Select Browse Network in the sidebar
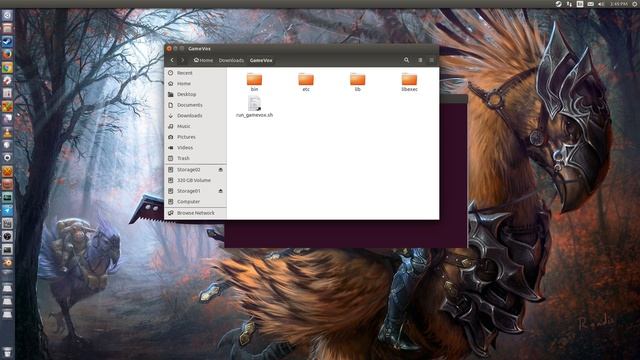The image size is (640, 360). (196, 213)
